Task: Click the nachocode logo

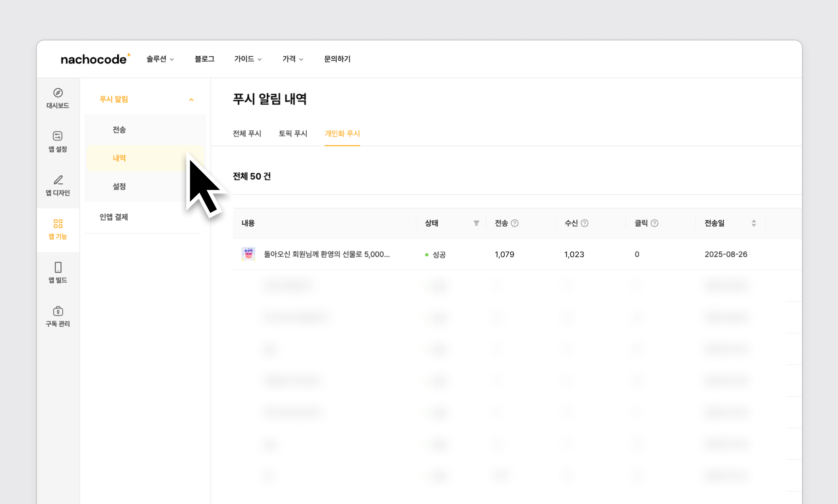Action: tap(96, 59)
